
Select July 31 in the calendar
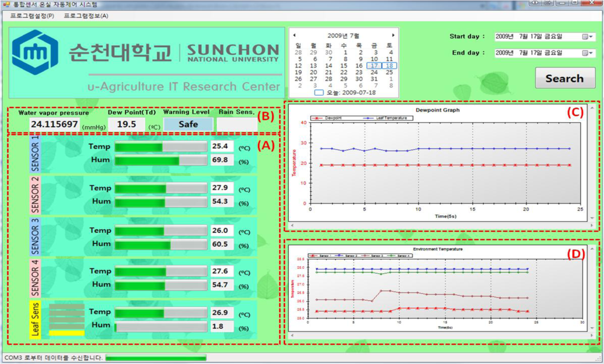pyautogui.click(x=374, y=79)
